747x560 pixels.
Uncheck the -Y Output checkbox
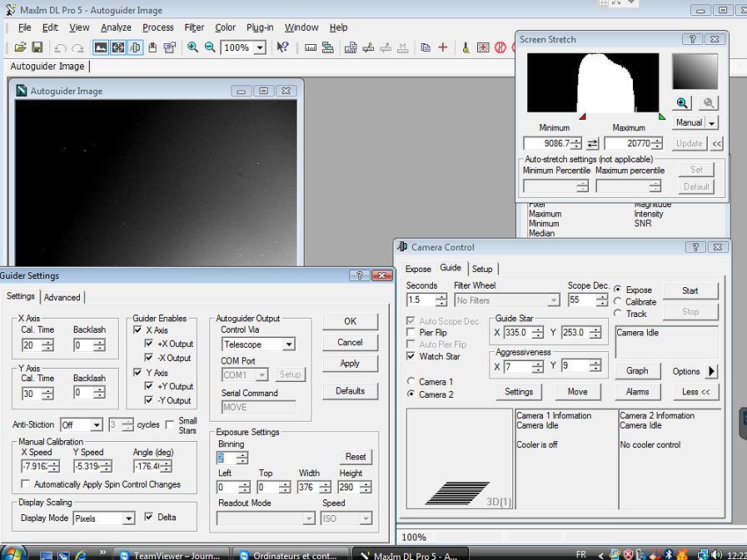[148, 400]
